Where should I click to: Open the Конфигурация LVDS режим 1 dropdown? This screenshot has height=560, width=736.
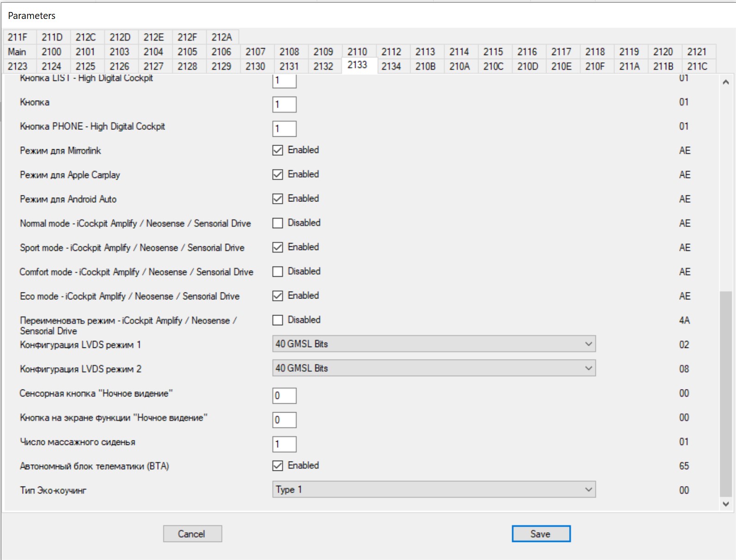[434, 344]
